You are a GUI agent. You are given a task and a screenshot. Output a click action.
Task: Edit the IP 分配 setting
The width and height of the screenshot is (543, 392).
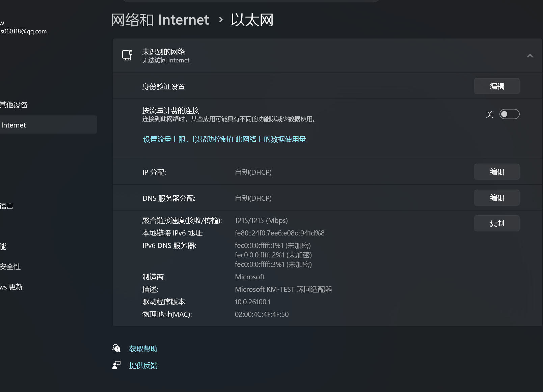(x=497, y=172)
